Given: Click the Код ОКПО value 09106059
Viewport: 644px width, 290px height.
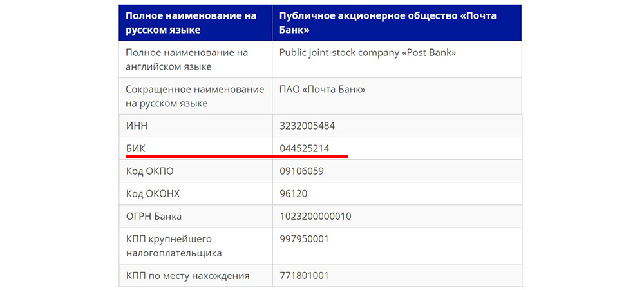Looking at the screenshot, I should pos(301,171).
